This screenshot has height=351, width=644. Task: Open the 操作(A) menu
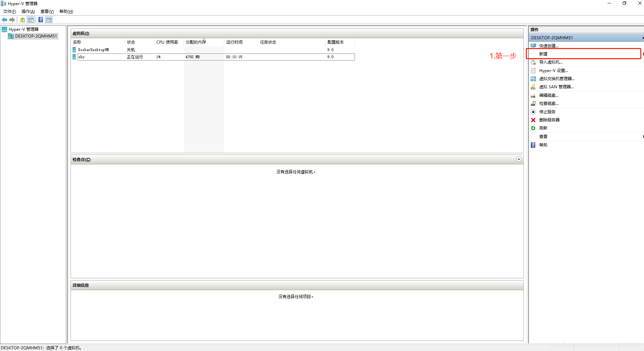pos(28,11)
